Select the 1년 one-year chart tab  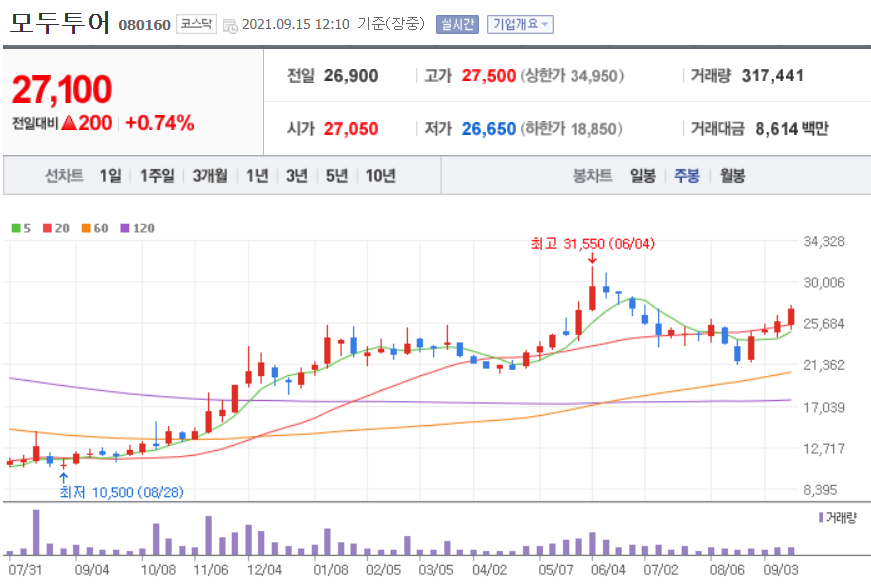pyautogui.click(x=255, y=174)
